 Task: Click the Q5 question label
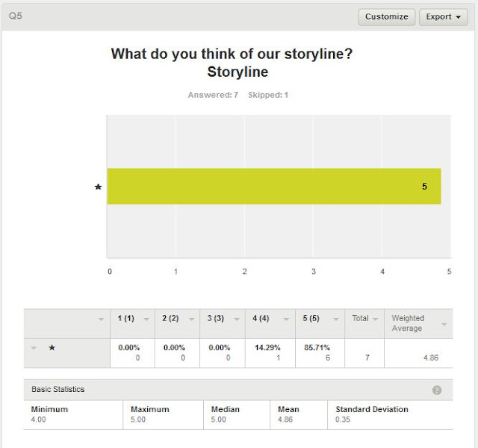coord(15,16)
